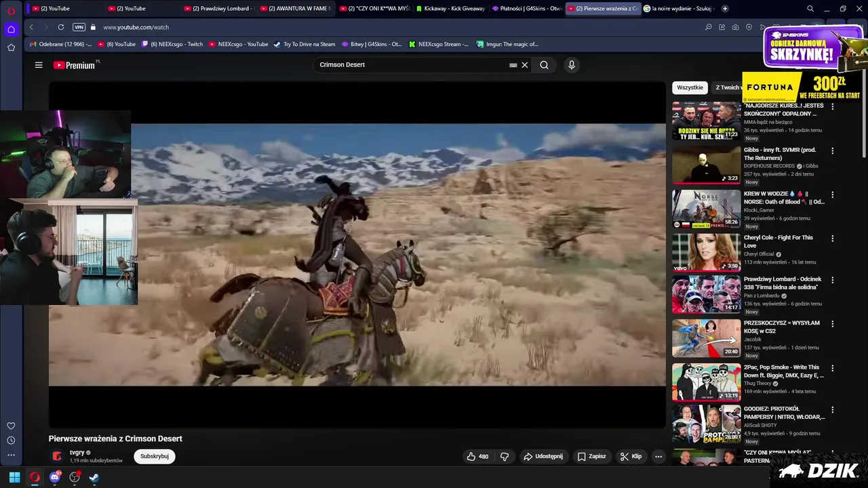Open the Odebrane Gmail bookmark
Screen dimensions: 868x488
coord(60,44)
